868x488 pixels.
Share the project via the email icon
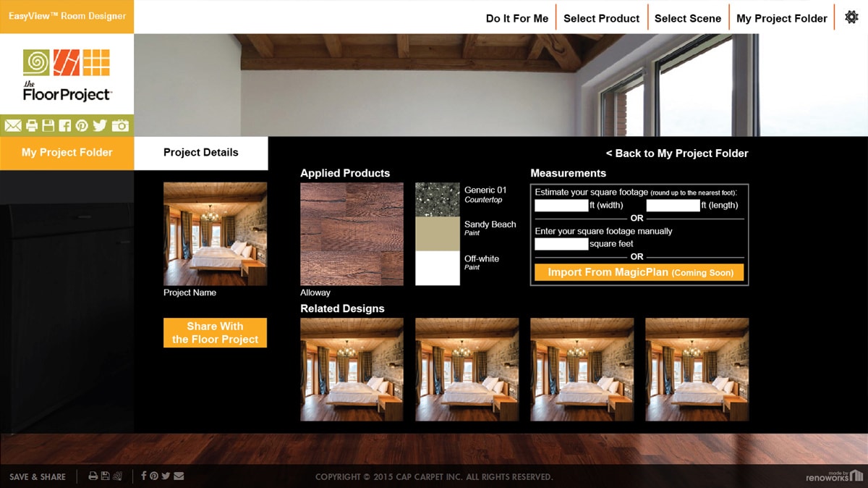click(12, 125)
